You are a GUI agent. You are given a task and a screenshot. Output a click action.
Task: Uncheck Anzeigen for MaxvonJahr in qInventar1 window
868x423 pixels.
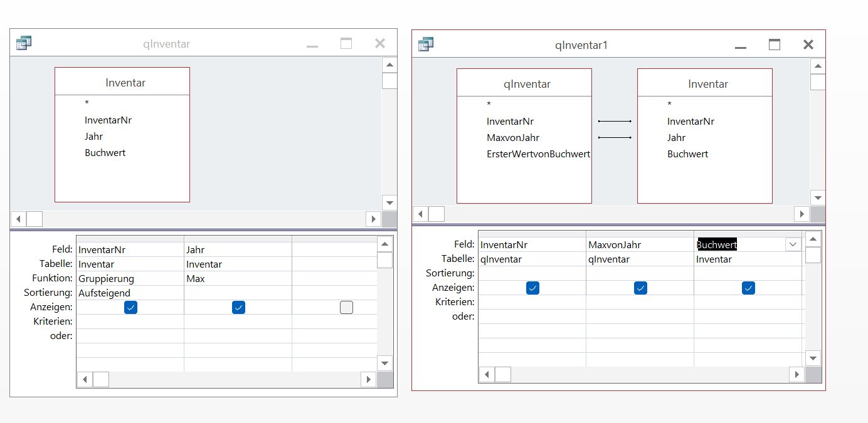click(x=640, y=288)
